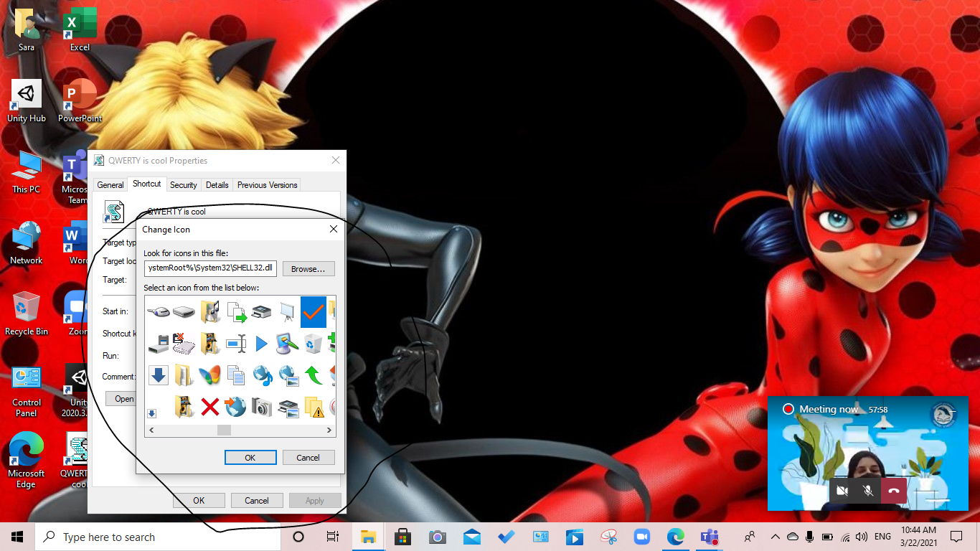Image resolution: width=980 pixels, height=551 pixels.
Task: Open the Windows Start menu
Action: [x=17, y=537]
